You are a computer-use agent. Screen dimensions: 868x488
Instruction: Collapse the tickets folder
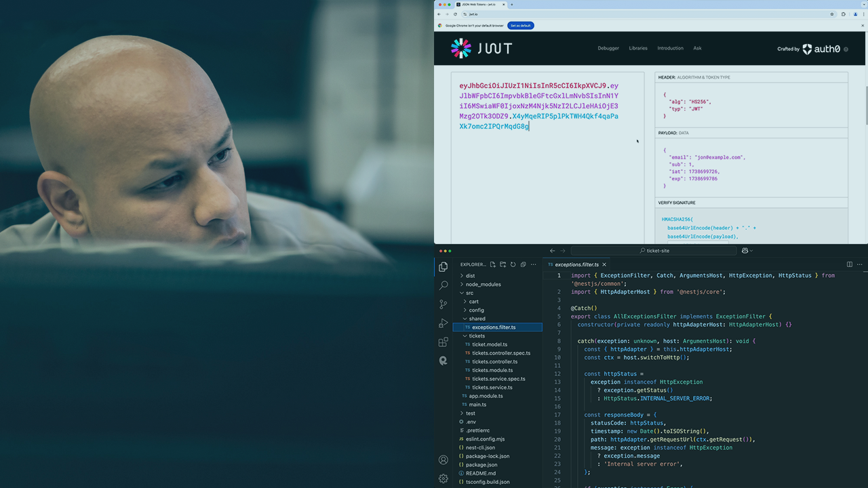tap(477, 335)
